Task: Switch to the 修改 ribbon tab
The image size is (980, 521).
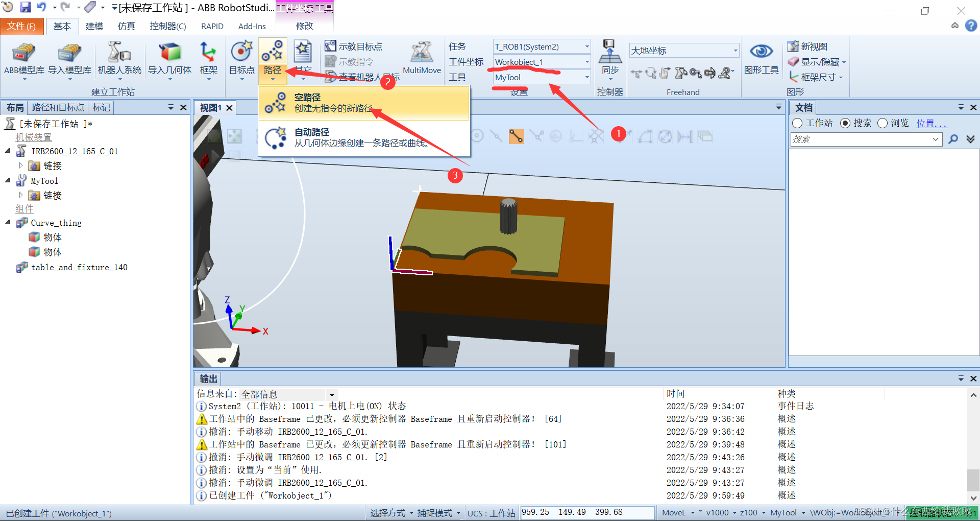Action: pyautogui.click(x=304, y=26)
